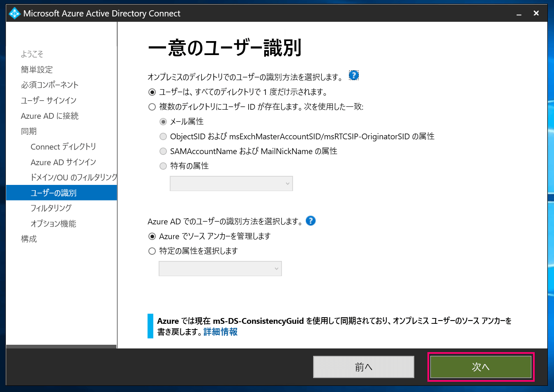Go to the 構成 step
Screen dimensions: 554x392
(29, 239)
